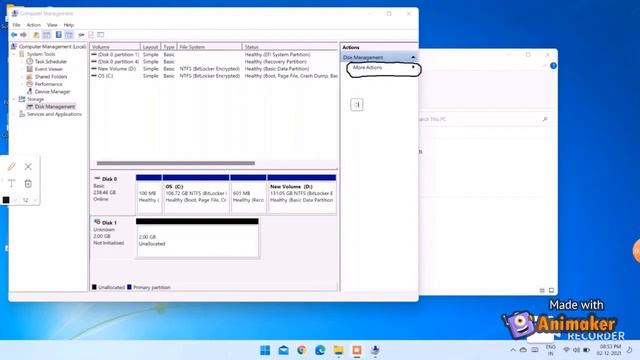Click the horizontal scrollbar of volume list
This screenshot has height=360, width=640.
(x=176, y=163)
